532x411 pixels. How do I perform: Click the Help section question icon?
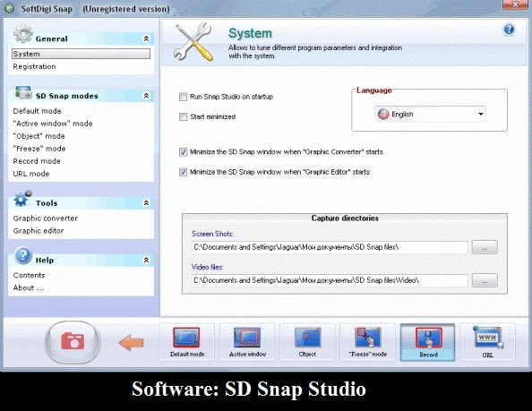pyautogui.click(x=23, y=255)
